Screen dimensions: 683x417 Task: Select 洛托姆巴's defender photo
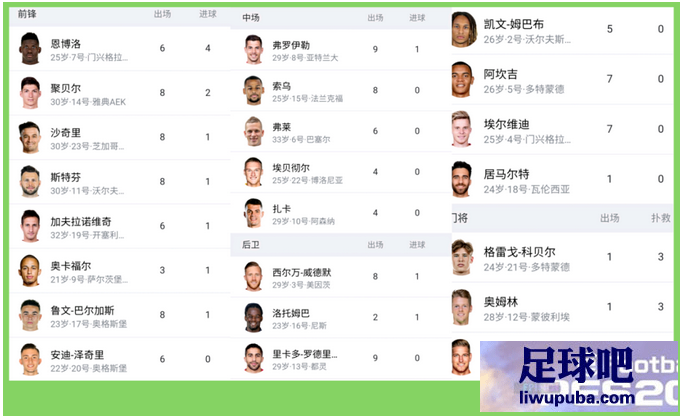click(x=254, y=318)
